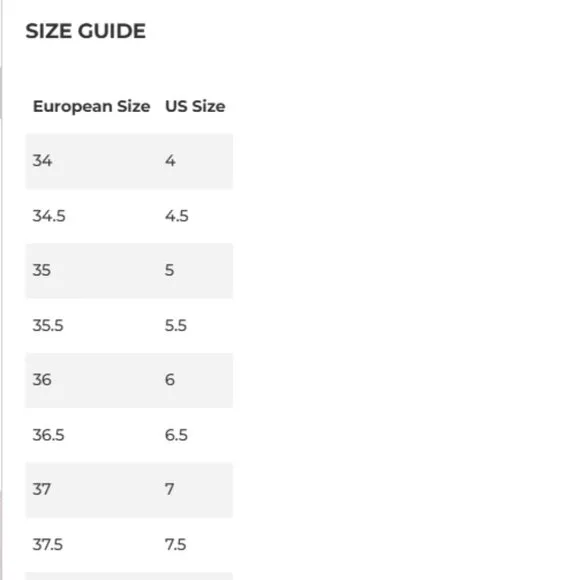Select European size 36.5 value
Image resolution: width=580 pixels, height=580 pixels.
point(48,435)
